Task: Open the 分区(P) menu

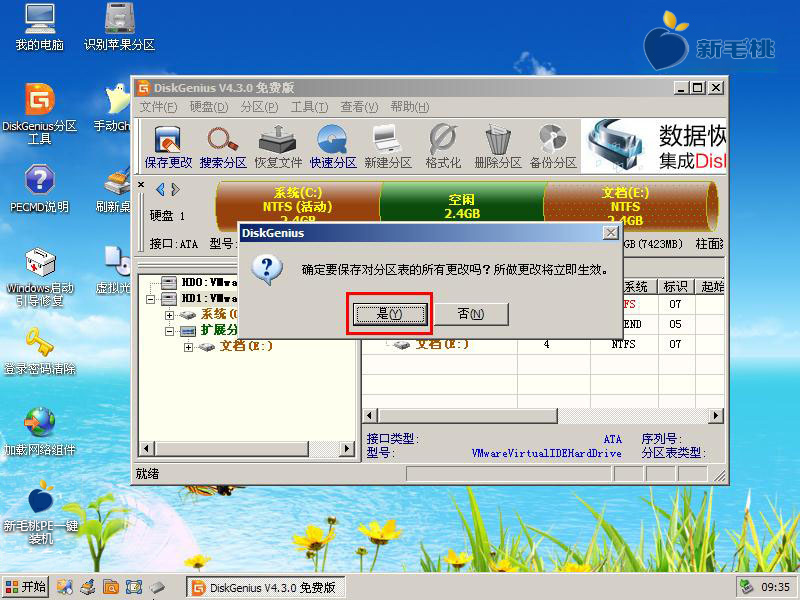Action: pyautogui.click(x=259, y=107)
